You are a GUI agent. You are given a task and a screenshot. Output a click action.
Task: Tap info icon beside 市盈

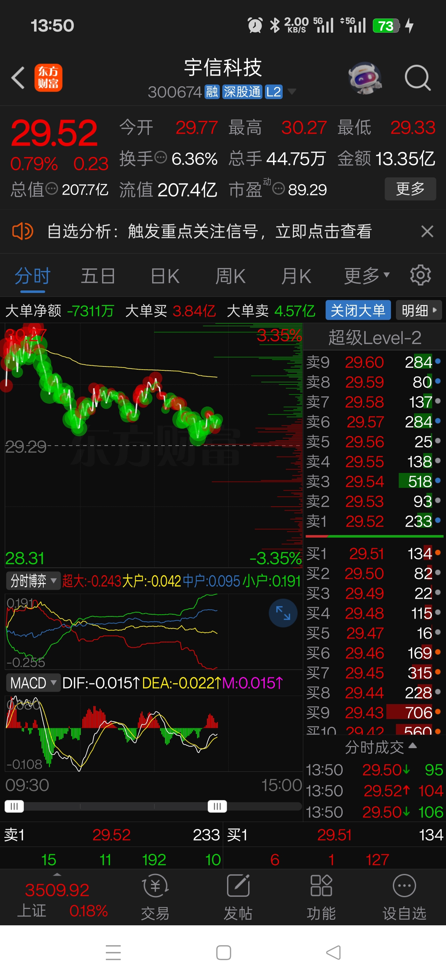coord(278,188)
